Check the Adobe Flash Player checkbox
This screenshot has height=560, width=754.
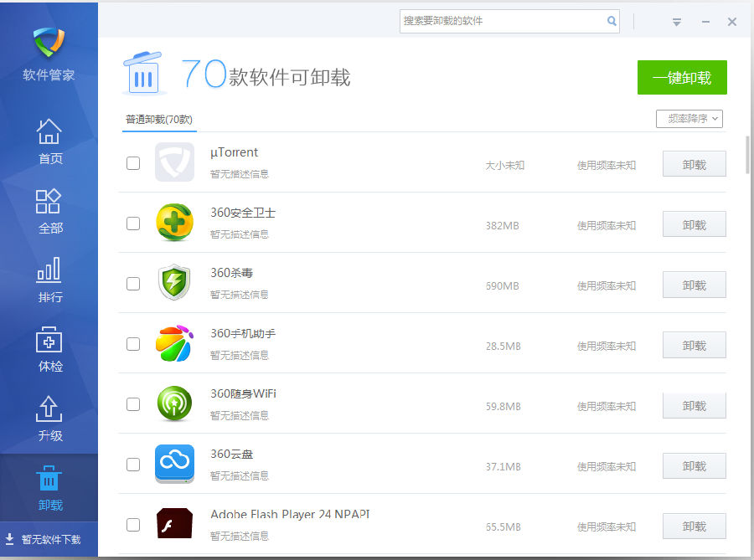click(x=133, y=525)
